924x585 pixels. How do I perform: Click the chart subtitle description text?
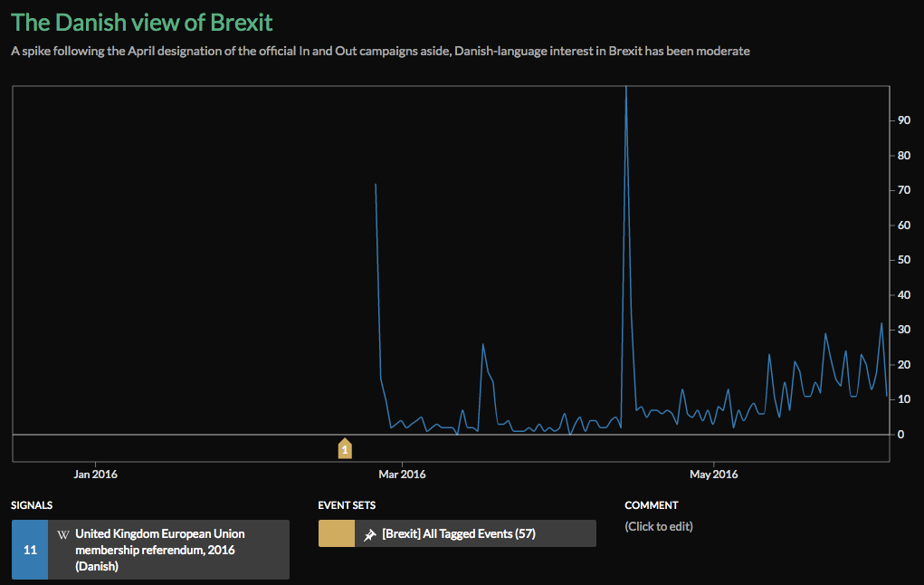380,51
